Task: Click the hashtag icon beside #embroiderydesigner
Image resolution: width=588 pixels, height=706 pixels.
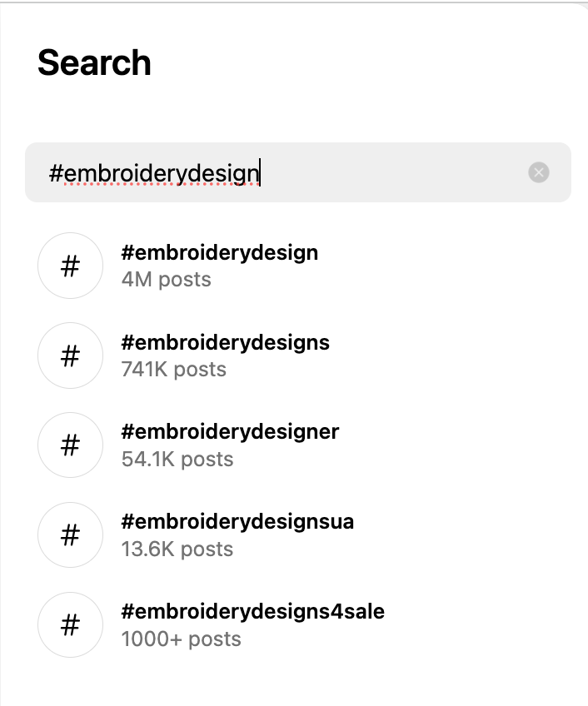Action: (70, 445)
